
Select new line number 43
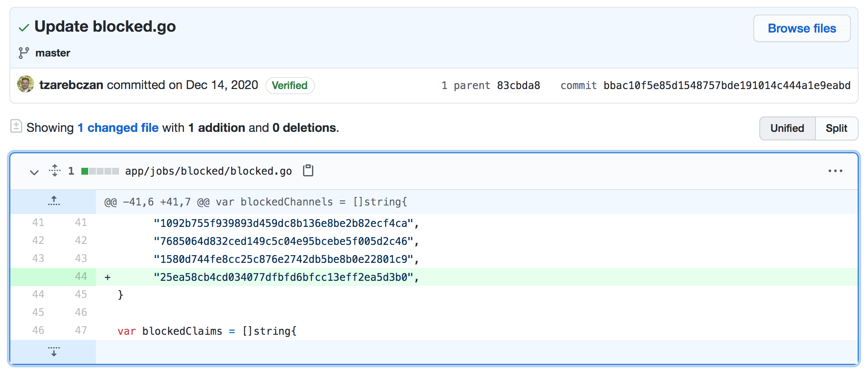pyautogui.click(x=81, y=259)
